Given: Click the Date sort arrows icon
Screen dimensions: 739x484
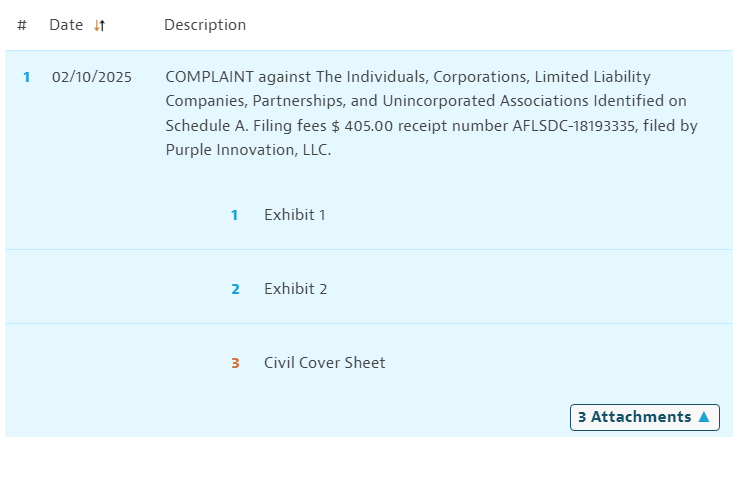Looking at the screenshot, I should click(99, 26).
